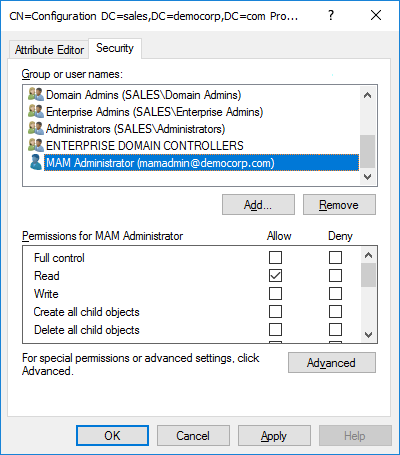Image resolution: width=400 pixels, height=455 pixels.
Task: Click the permissions list scroll-down arrow
Action: pos(368,334)
